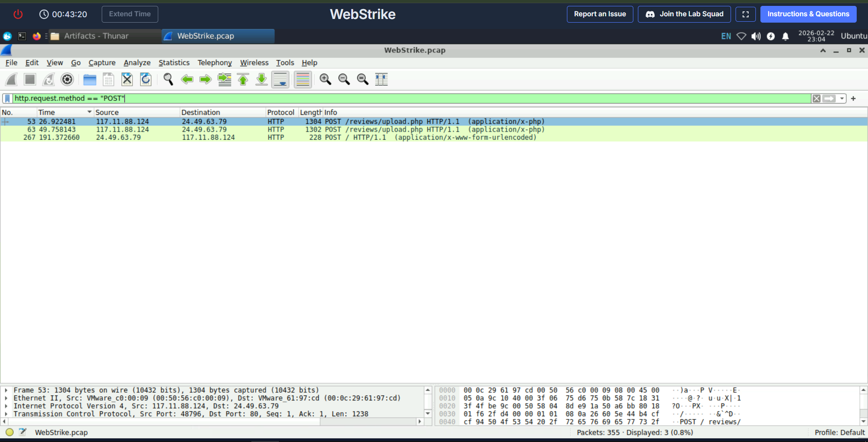Click Profile: Default in status bar

click(840, 432)
